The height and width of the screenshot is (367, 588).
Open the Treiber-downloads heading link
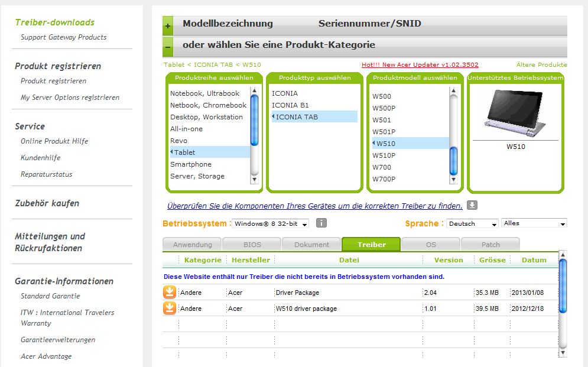click(x=55, y=22)
